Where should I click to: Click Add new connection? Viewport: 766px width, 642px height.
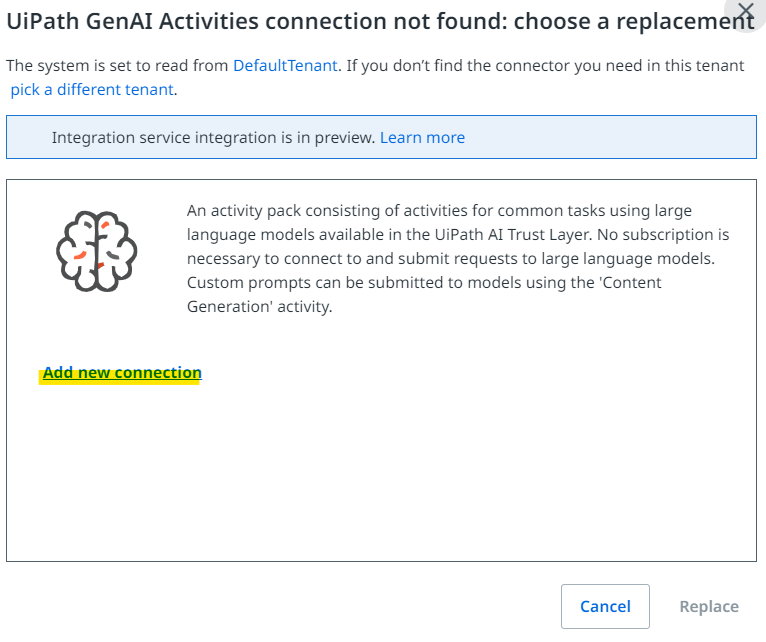[122, 373]
